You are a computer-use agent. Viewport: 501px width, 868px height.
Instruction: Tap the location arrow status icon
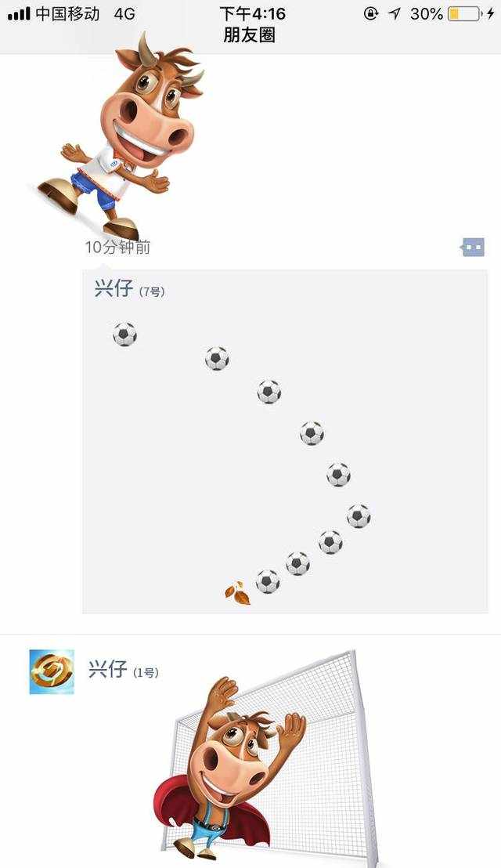[395, 14]
